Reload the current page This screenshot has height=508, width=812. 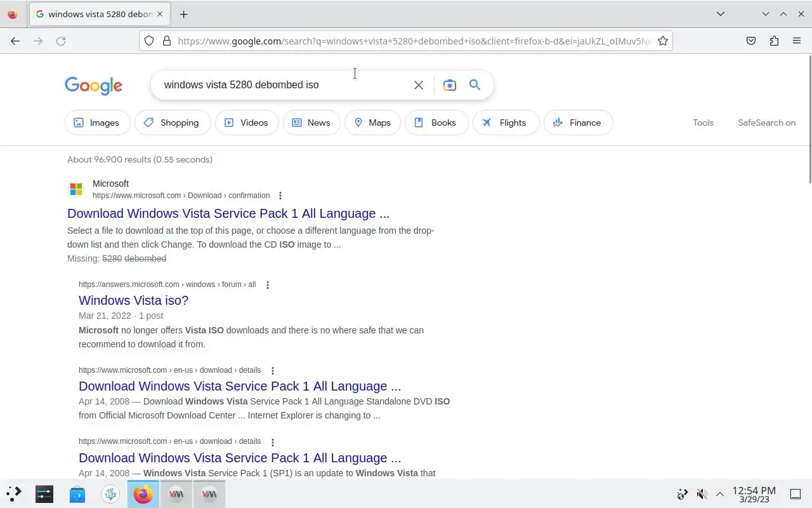tap(61, 41)
